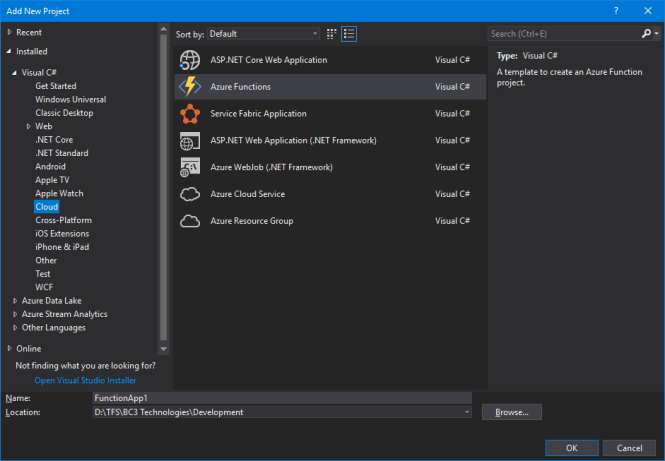Click in the project Name field
The width and height of the screenshot is (665, 461).
(x=280, y=398)
